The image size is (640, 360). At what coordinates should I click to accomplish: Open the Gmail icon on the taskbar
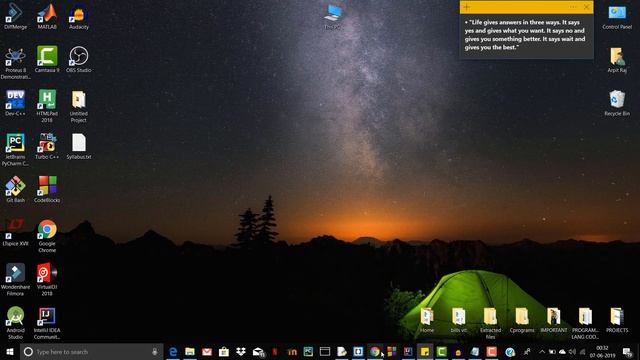coord(207,351)
